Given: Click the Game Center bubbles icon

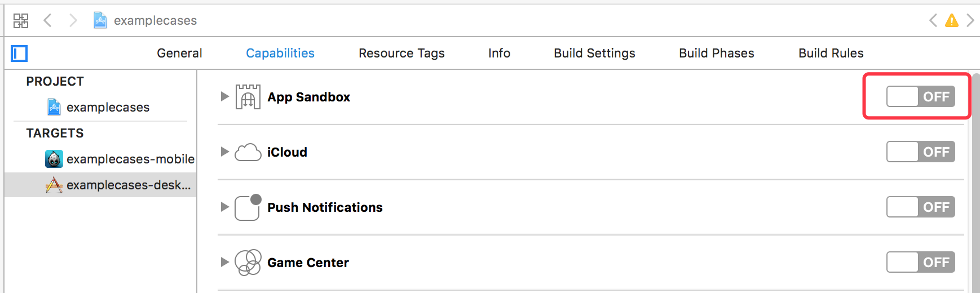Looking at the screenshot, I should (248, 263).
